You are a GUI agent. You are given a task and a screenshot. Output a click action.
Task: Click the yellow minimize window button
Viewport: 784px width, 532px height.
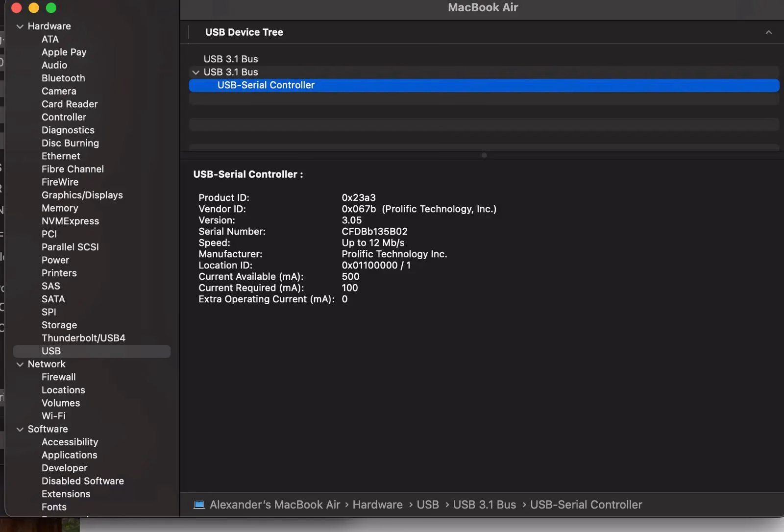[34, 8]
